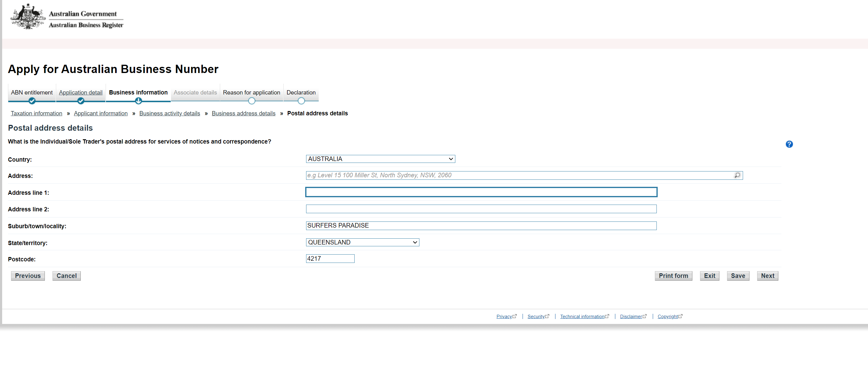
Task: Click the address search magnifier icon
Action: click(x=737, y=175)
